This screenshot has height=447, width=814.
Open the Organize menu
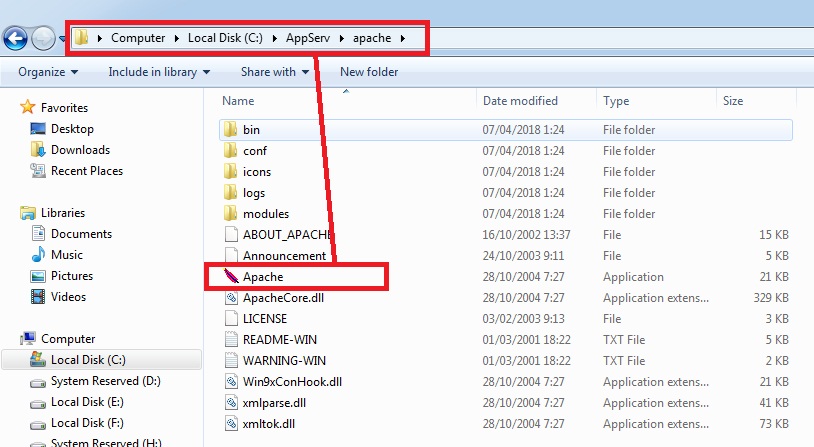(48, 72)
